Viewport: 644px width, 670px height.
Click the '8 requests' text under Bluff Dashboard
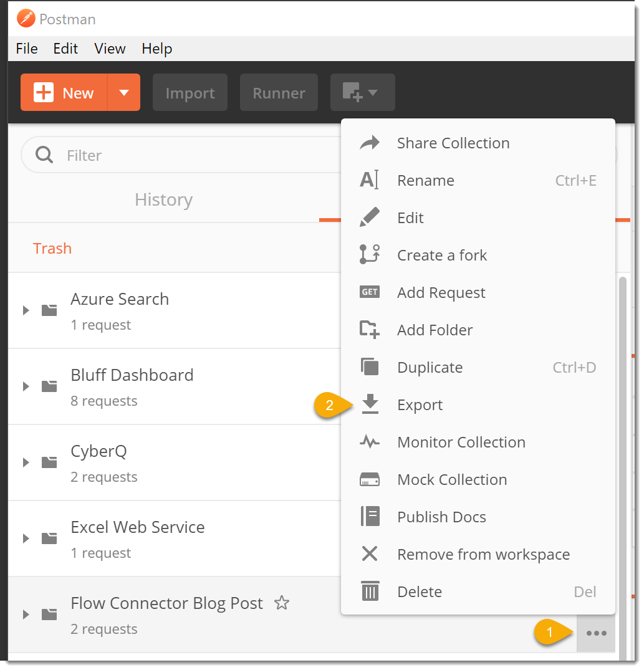click(x=104, y=401)
